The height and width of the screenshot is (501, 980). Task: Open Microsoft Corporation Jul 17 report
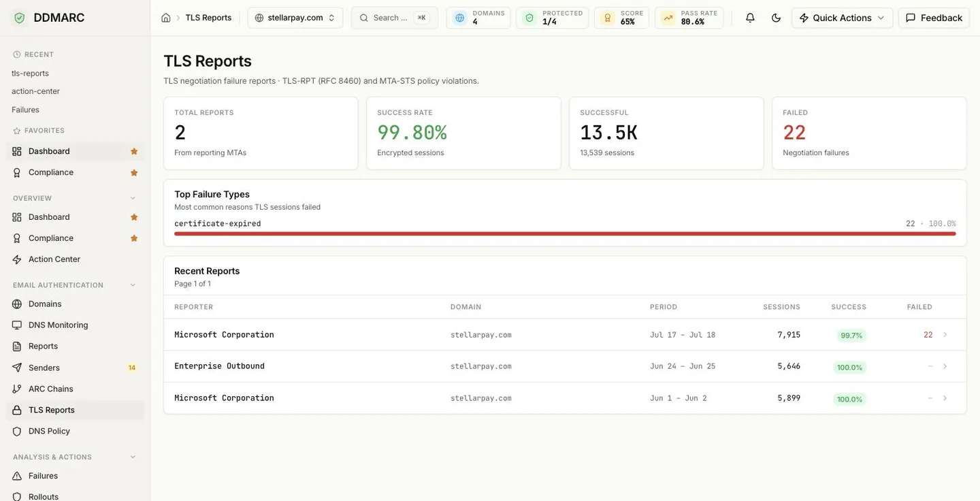pyautogui.click(x=565, y=335)
